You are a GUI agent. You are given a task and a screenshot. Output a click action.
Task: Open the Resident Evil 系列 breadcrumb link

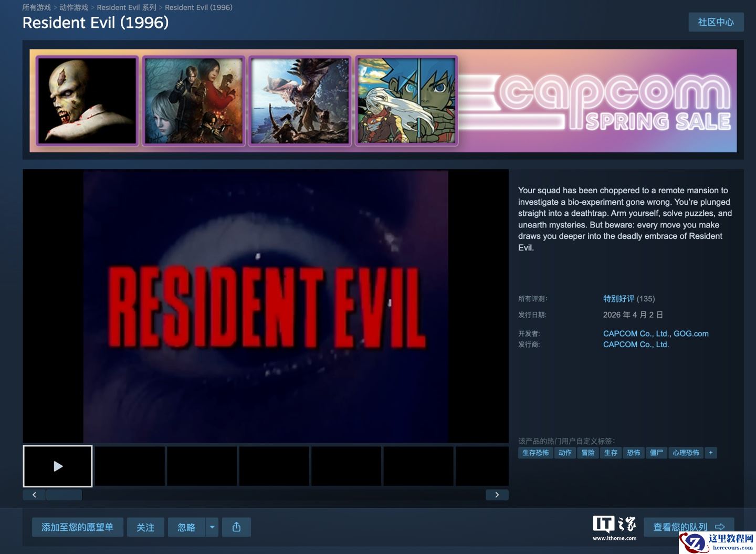127,7
